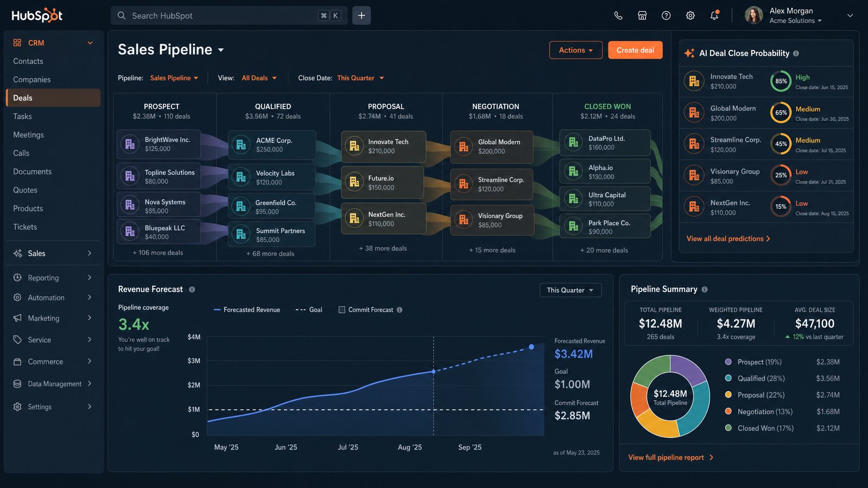Open the Sales Pipeline title dropdown
This screenshot has width=868, height=488.
pos(221,50)
